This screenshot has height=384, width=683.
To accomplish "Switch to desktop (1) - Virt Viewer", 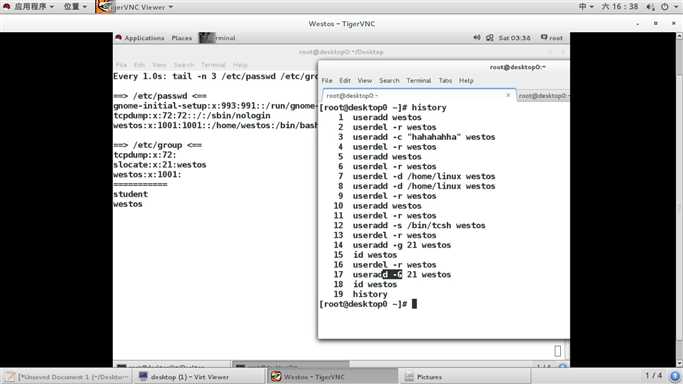I will point(200,377).
